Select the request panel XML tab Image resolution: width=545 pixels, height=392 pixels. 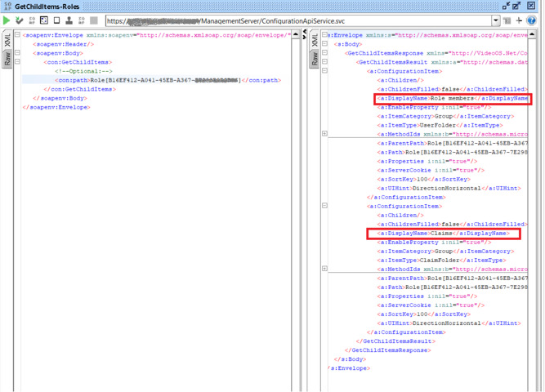click(x=8, y=39)
